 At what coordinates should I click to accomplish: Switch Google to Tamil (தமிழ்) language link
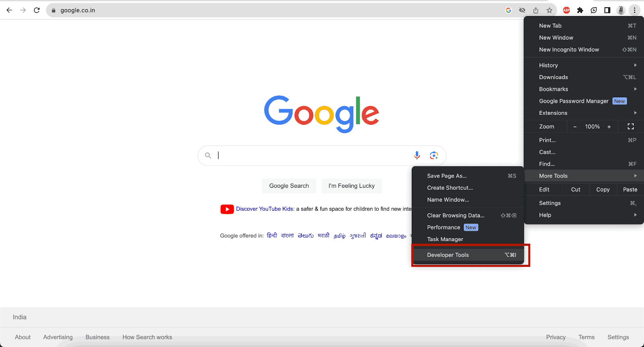coord(339,236)
